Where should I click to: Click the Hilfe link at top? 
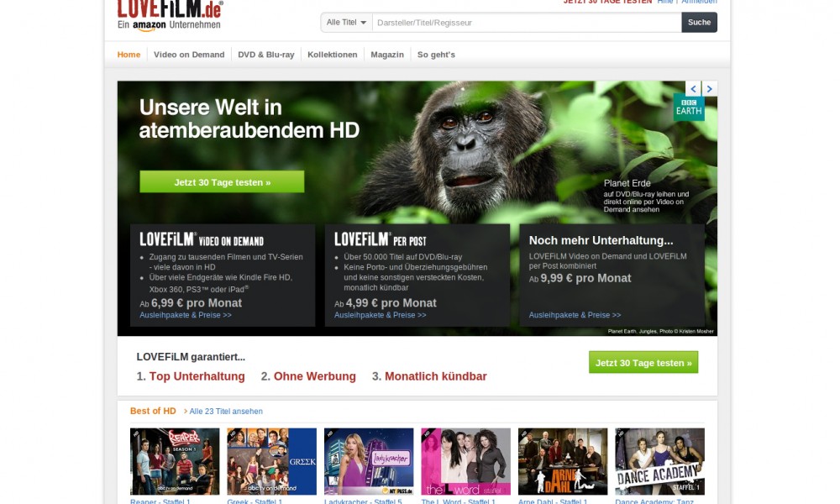pyautogui.click(x=664, y=2)
